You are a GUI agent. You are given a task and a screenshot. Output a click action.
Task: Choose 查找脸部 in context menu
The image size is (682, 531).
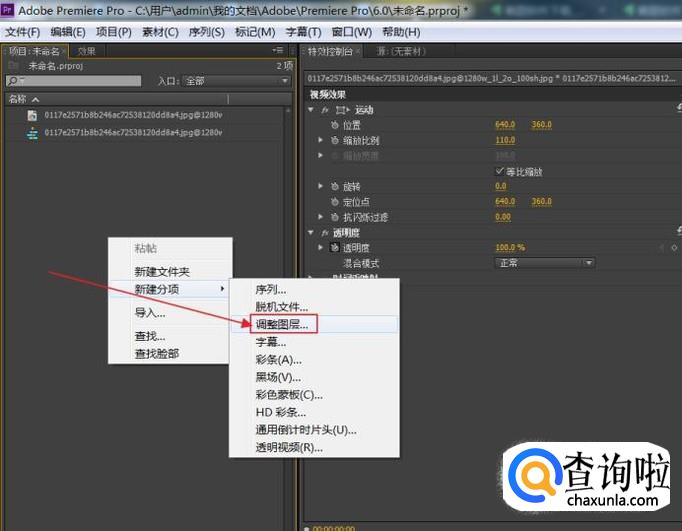(157, 354)
